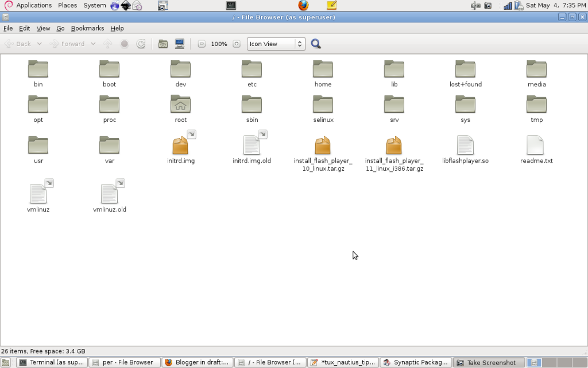Open the Places panel menu
588x368 pixels.
(68, 5)
